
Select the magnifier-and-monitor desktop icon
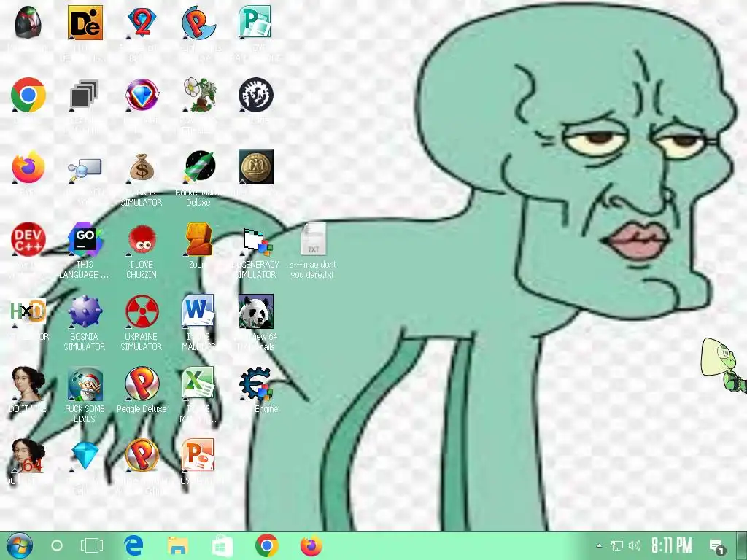click(x=85, y=169)
